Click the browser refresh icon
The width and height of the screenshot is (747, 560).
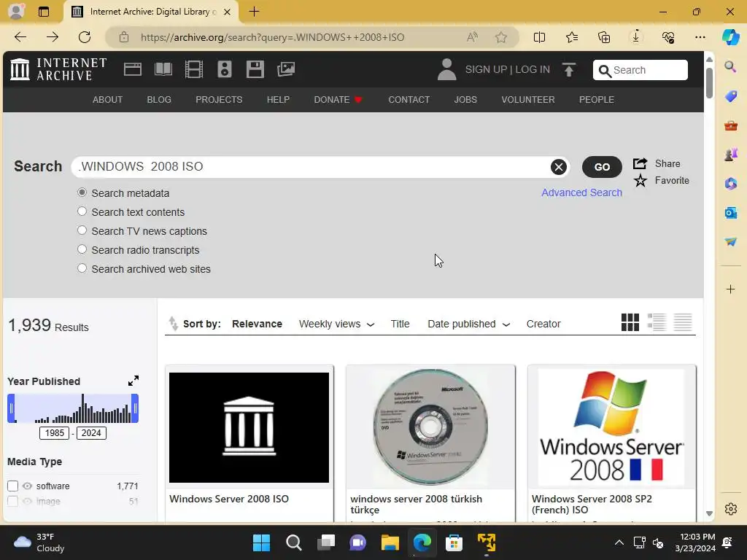coord(85,37)
